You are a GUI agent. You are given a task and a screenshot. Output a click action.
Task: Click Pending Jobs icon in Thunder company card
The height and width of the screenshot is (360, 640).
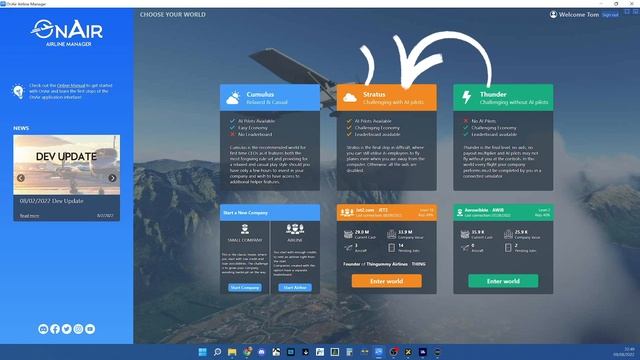pos(508,247)
